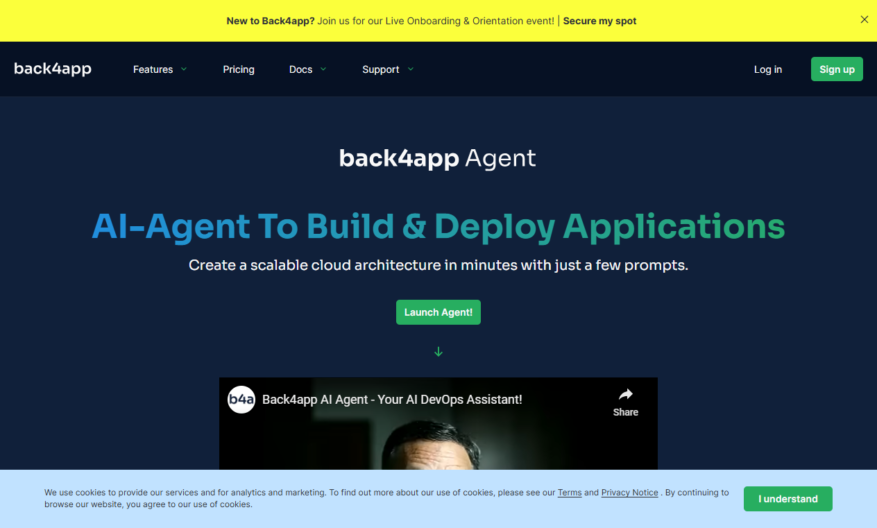Viewport: 877px width, 528px height.
Task: Click the I understand cookie button
Action: 788,498
